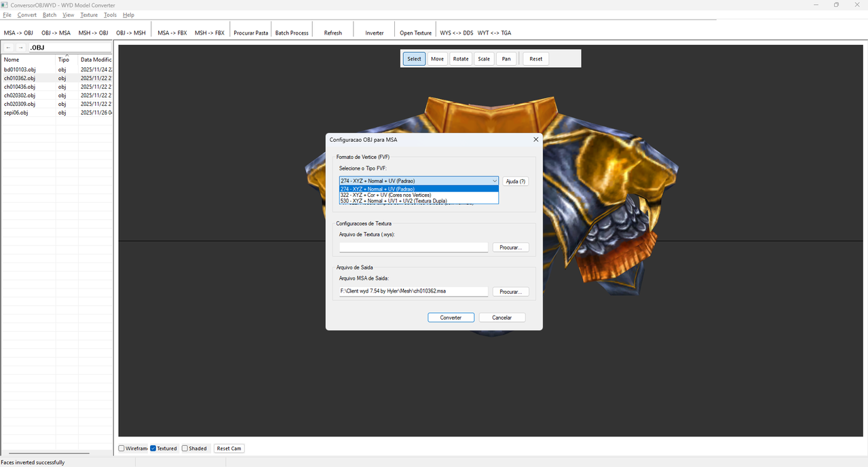
Task: Choose 530 - XYZ + Normal + UV1 + UV2 option
Action: coord(419,201)
